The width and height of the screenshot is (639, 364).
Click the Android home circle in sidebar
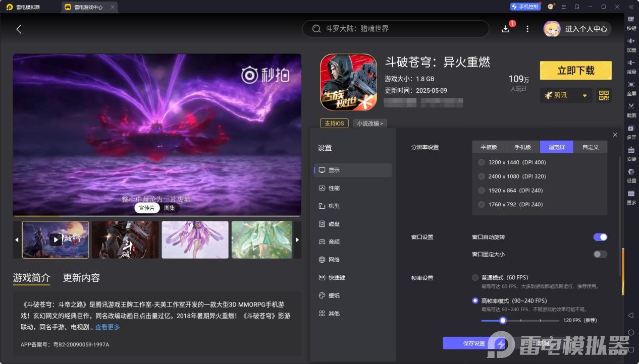(631, 332)
